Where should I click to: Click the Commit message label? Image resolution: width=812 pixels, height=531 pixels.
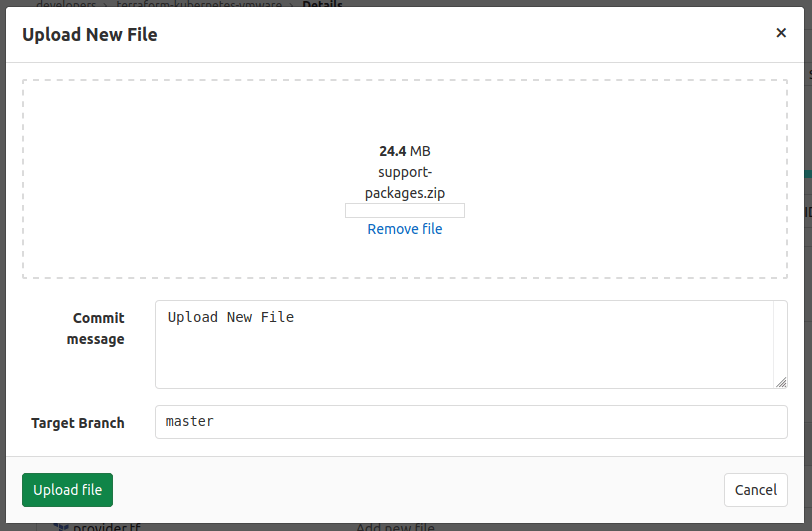(x=96, y=328)
